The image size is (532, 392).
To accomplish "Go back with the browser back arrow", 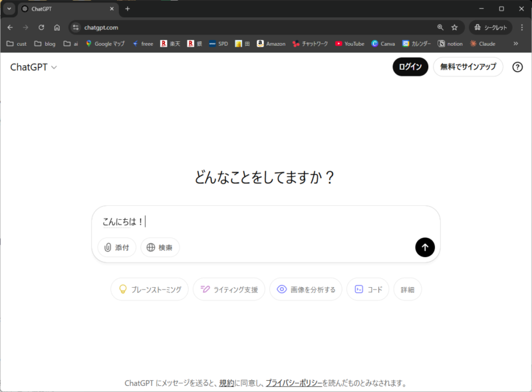I will click(x=10, y=27).
